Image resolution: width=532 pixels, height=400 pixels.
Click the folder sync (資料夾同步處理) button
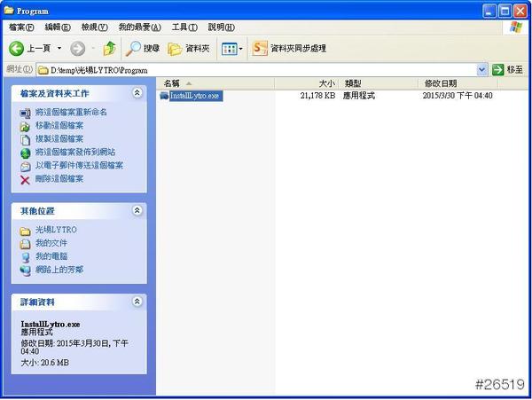pyautogui.click(x=289, y=48)
